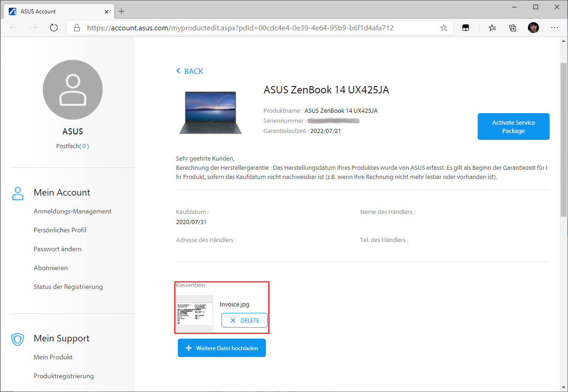Click the Kassenbon label

click(191, 285)
